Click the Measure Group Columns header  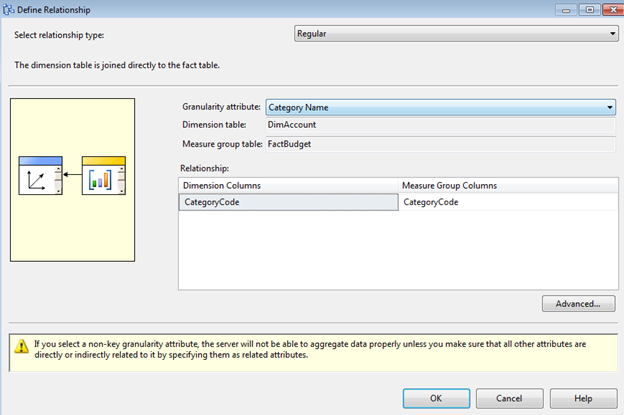click(507, 185)
